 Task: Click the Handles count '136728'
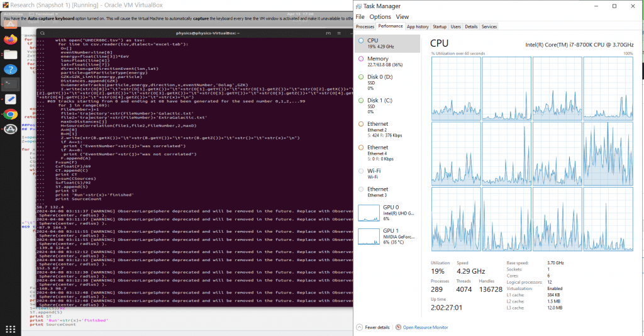[491, 289]
